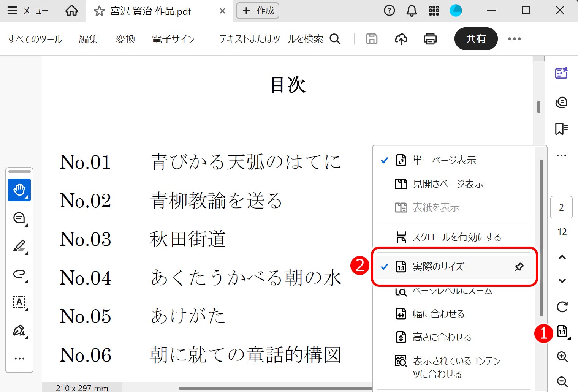Go to next page chevron down
Image resolution: width=578 pixels, height=392 pixels.
coord(562,281)
